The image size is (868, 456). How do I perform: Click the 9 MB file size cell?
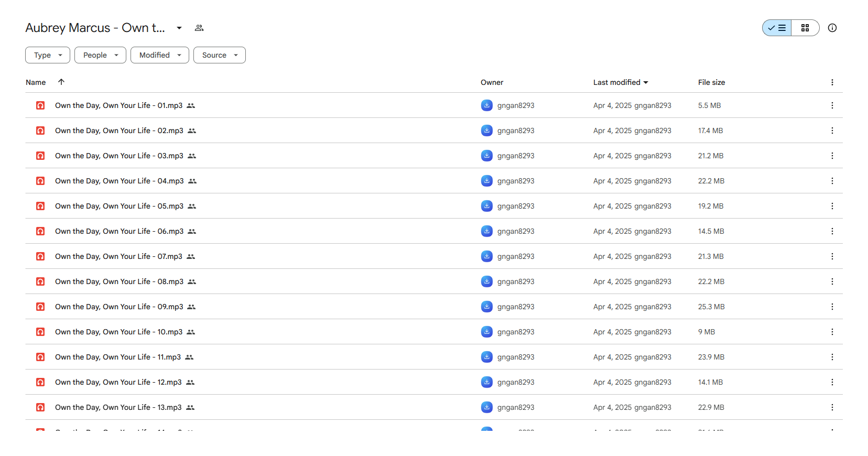tap(707, 332)
